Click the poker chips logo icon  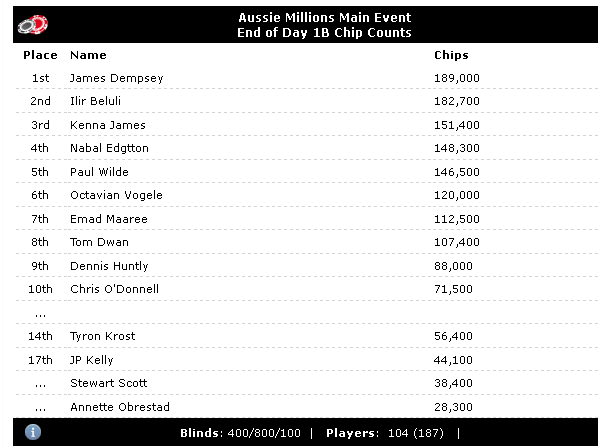point(33,24)
